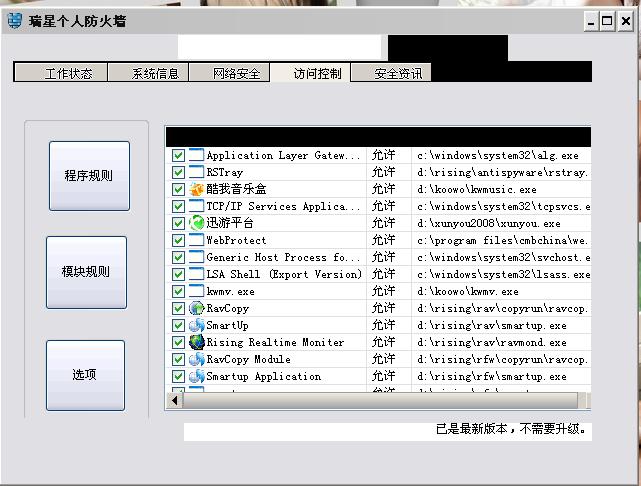
Task: Click the Rising Realtime Moniter icon
Action: tap(196, 342)
